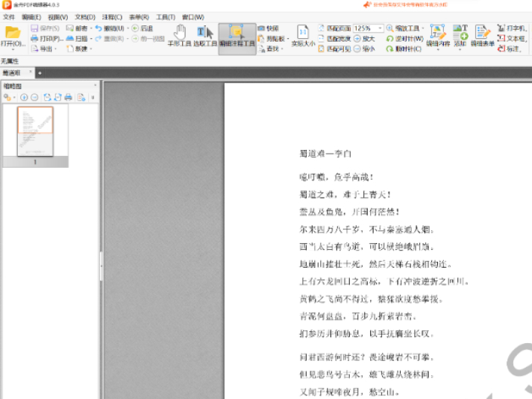
Task: Click the 打印(P) print button
Action: click(x=47, y=38)
